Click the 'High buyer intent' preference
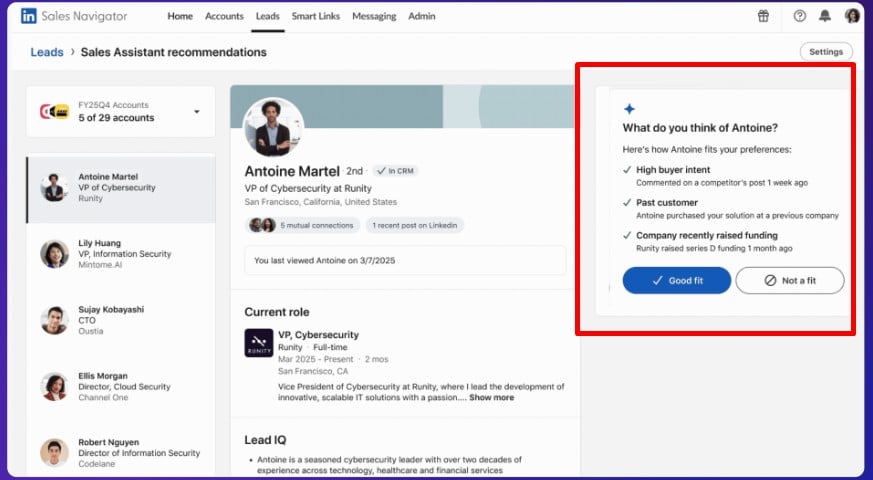Screen dimensions: 873x480 click(x=673, y=170)
